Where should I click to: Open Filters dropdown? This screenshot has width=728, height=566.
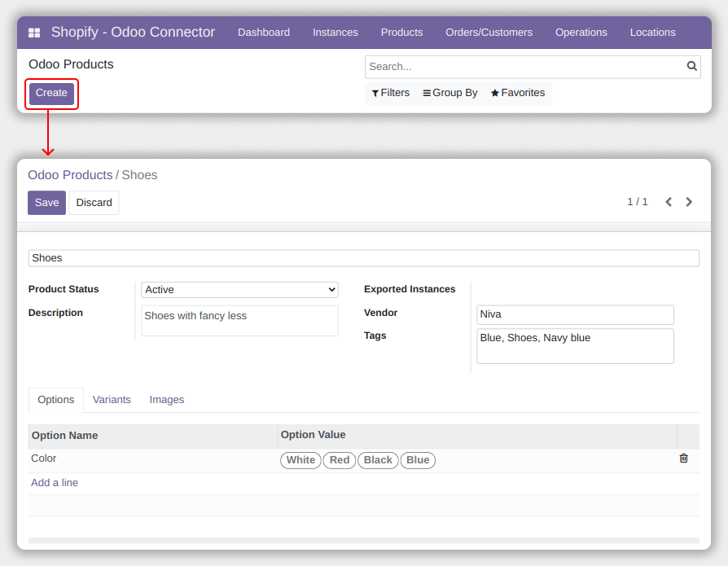tap(390, 93)
